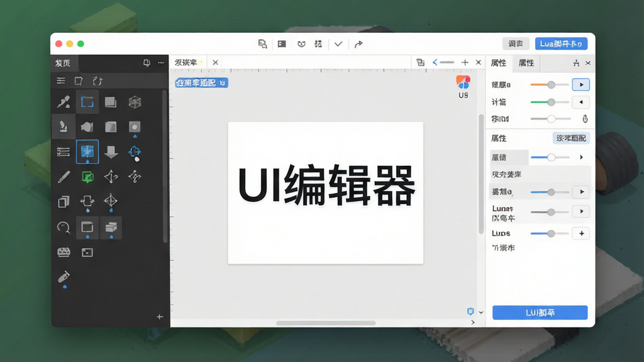644x362 pixels.
Task: Choose the pencil tool
Action: [64, 177]
